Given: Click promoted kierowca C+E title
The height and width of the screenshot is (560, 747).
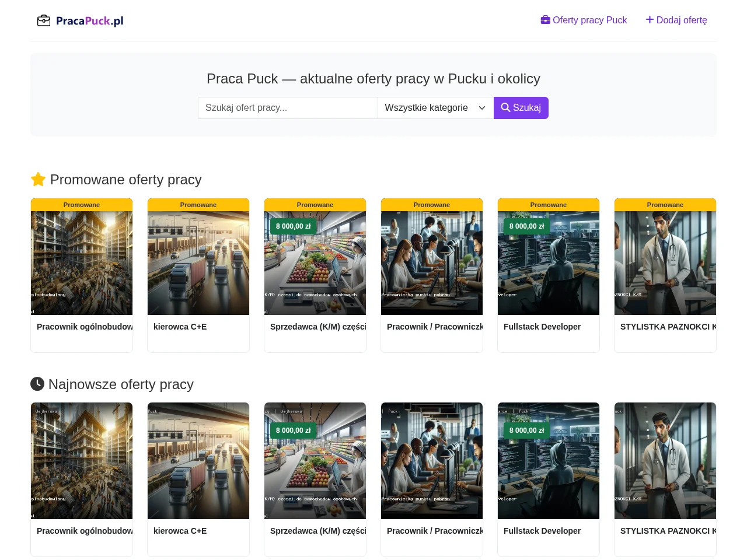Looking at the screenshot, I should [180, 327].
